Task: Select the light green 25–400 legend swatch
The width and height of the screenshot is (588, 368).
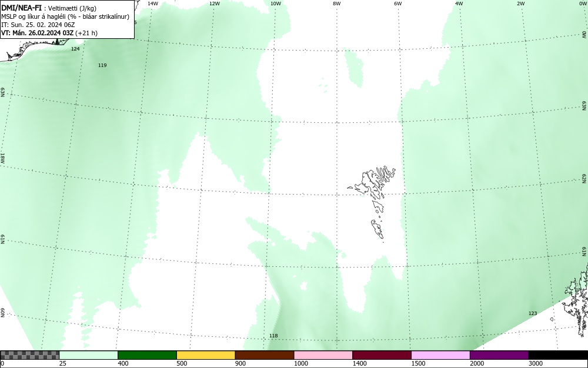Action: 89,355
